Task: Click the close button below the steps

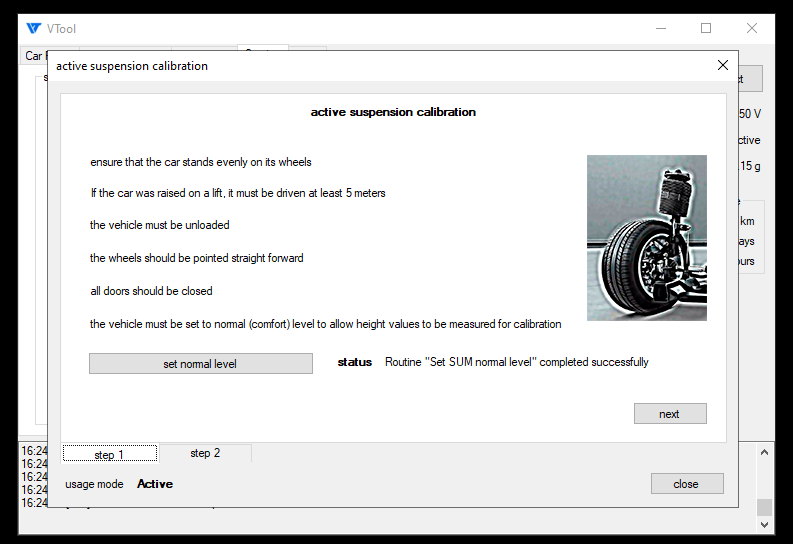Action: [x=686, y=484]
